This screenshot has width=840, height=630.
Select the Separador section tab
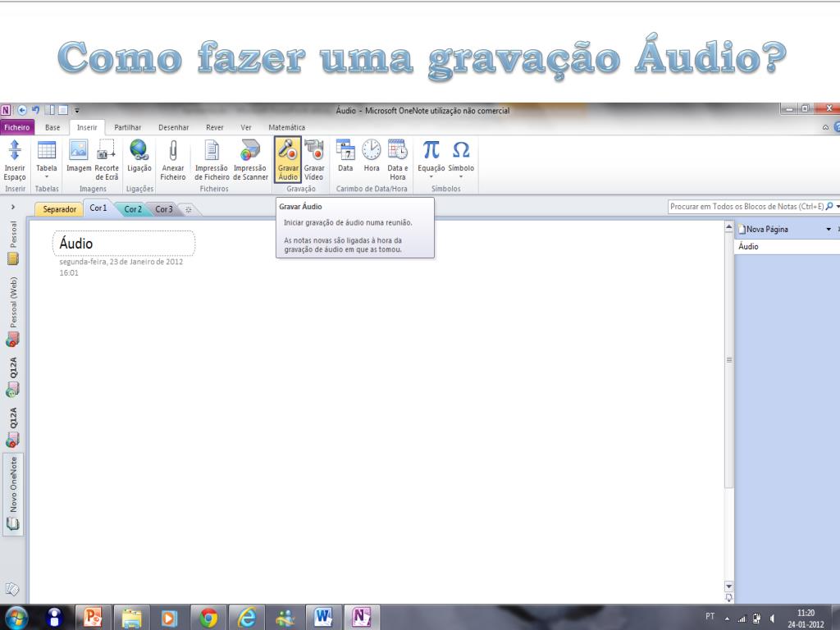(x=59, y=209)
